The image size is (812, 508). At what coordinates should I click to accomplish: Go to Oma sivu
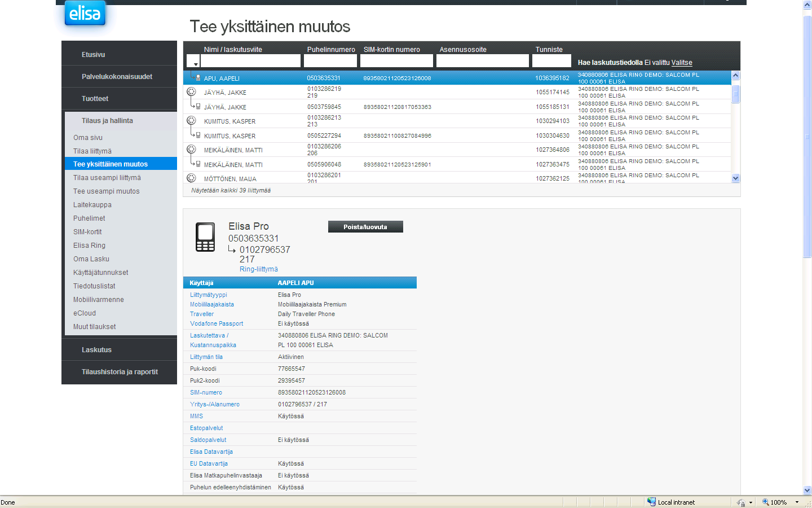pos(87,137)
